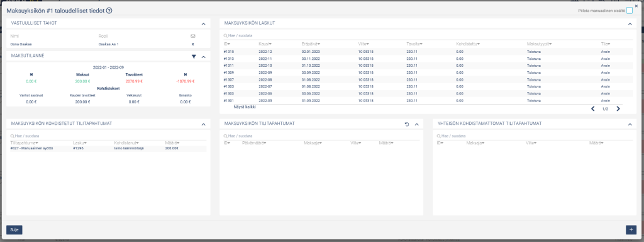Select invoice #1305
The image size is (644, 242).
(428, 86)
